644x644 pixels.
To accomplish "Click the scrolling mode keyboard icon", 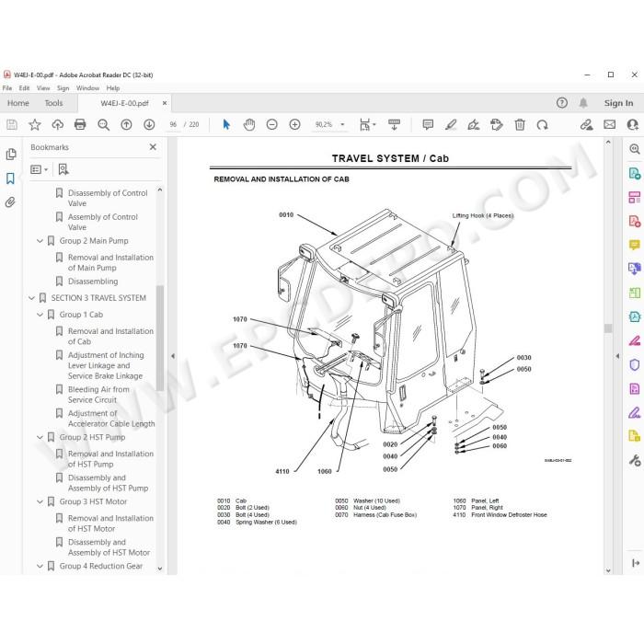I will pos(394,124).
